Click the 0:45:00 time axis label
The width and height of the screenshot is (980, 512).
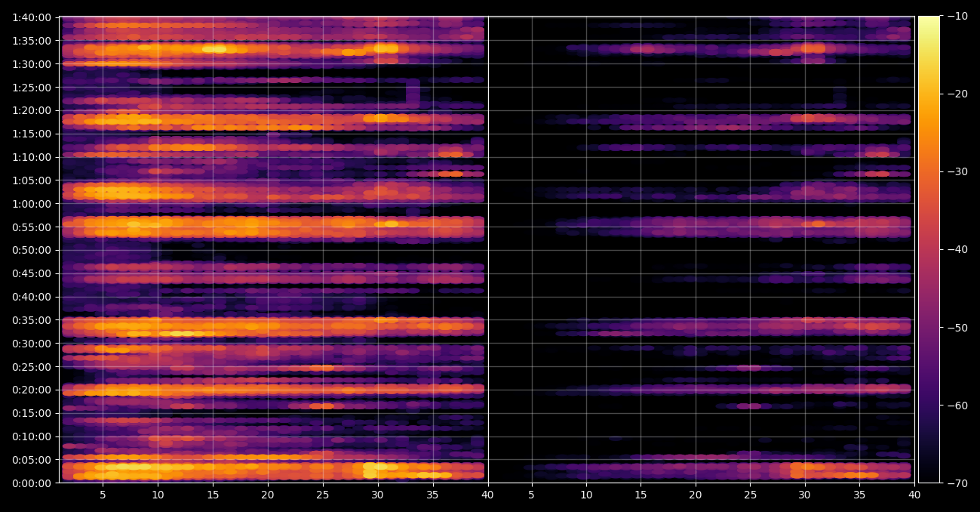[x=32, y=273]
